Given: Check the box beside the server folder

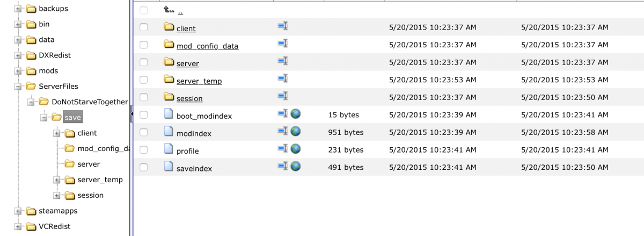Looking at the screenshot, I should coord(143,63).
